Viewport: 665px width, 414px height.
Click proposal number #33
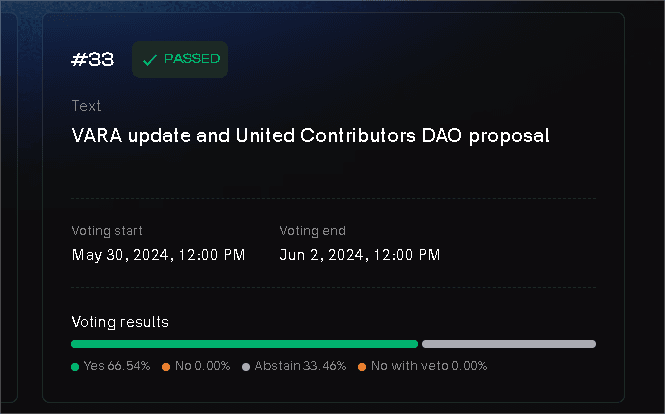[93, 60]
